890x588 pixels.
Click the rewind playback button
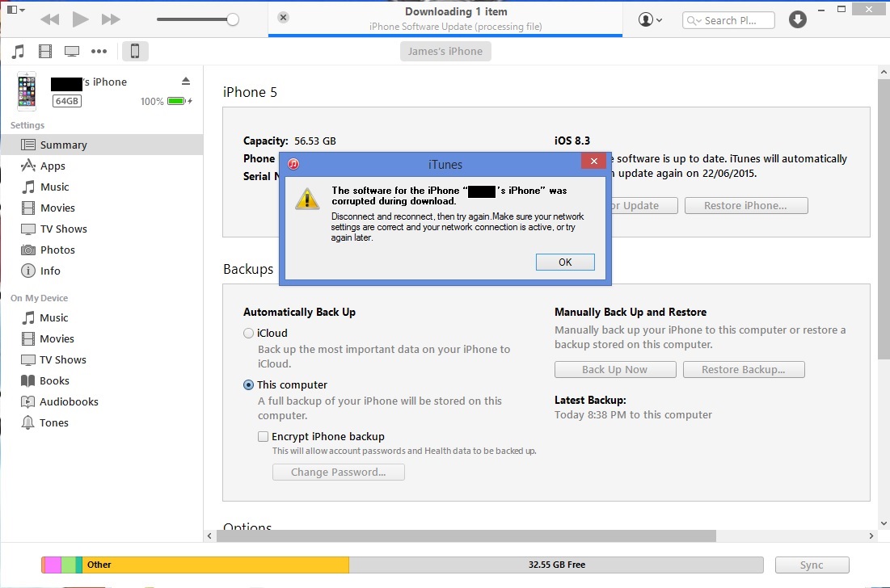50,20
